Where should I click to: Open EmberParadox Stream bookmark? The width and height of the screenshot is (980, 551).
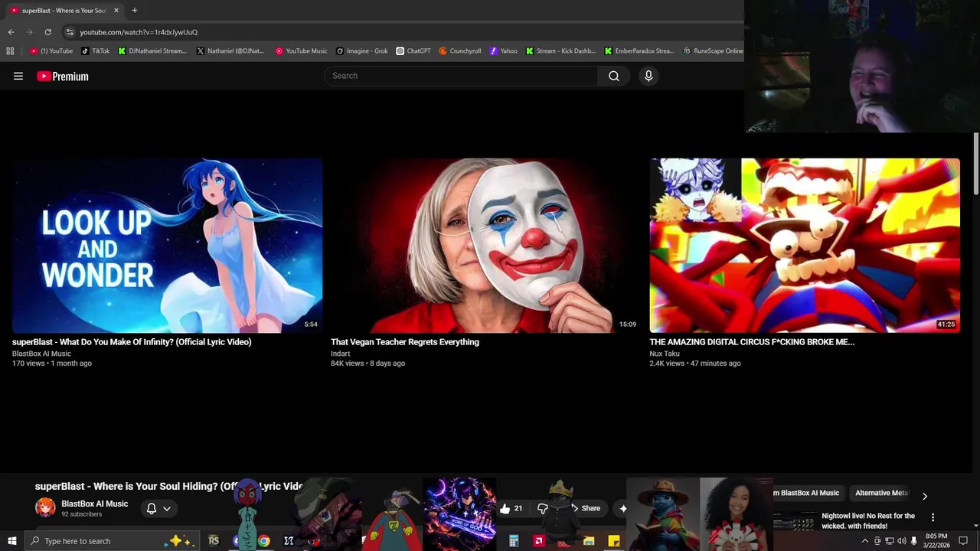(639, 51)
